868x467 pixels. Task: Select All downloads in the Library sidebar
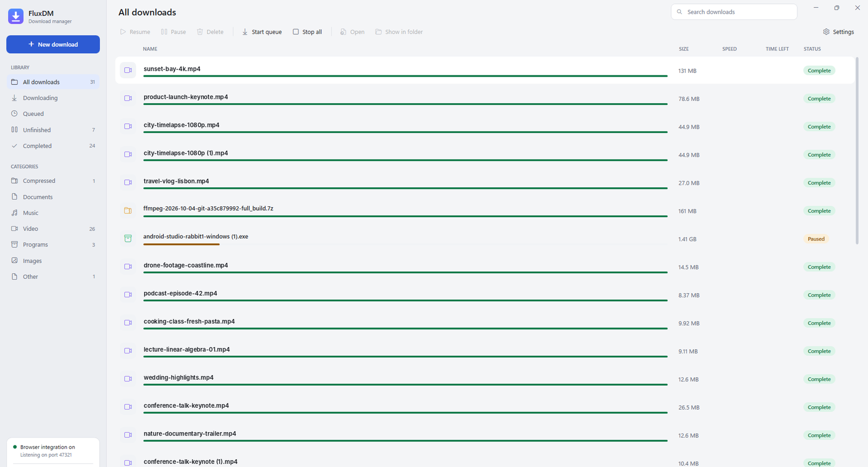pos(53,82)
